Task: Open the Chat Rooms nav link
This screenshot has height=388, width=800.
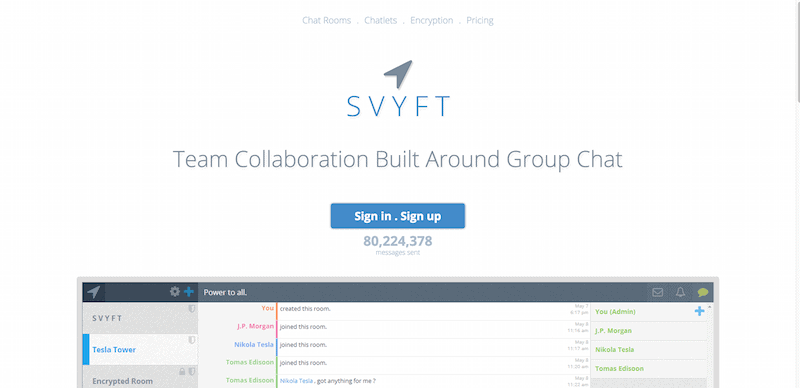Action: click(327, 20)
